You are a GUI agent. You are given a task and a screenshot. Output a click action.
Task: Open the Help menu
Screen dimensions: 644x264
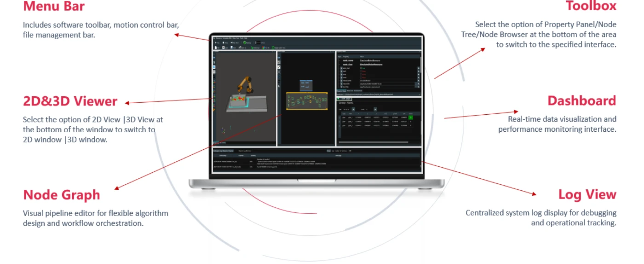[246, 38]
